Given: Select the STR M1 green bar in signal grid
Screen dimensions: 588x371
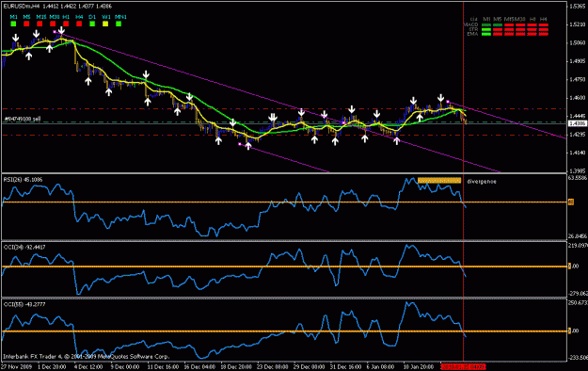Looking at the screenshot, I should pyautogui.click(x=486, y=30).
